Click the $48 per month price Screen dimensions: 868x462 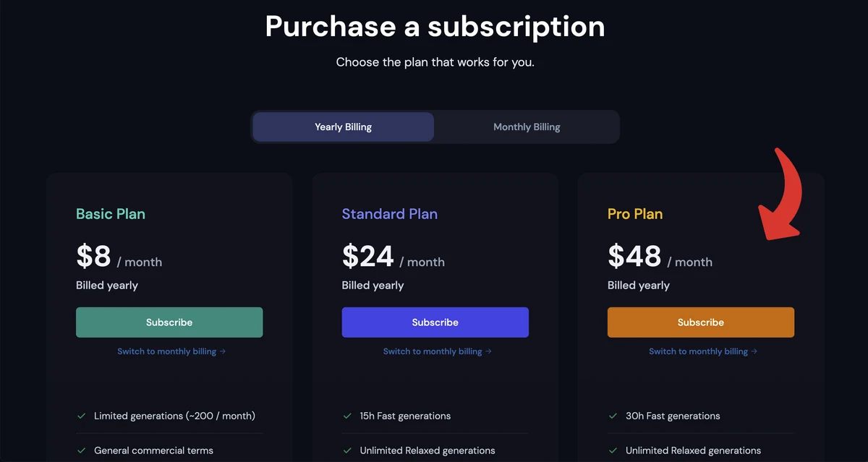tap(660, 257)
